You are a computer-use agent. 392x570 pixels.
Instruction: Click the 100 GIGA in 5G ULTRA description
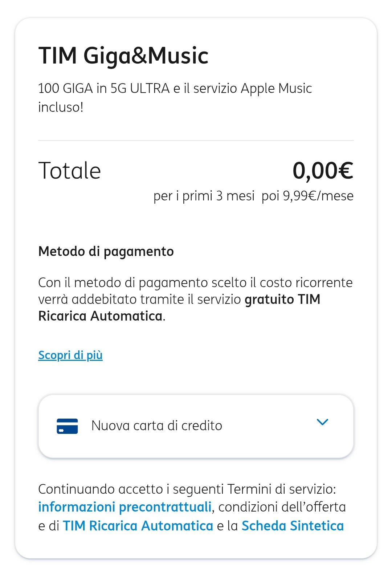pos(175,89)
